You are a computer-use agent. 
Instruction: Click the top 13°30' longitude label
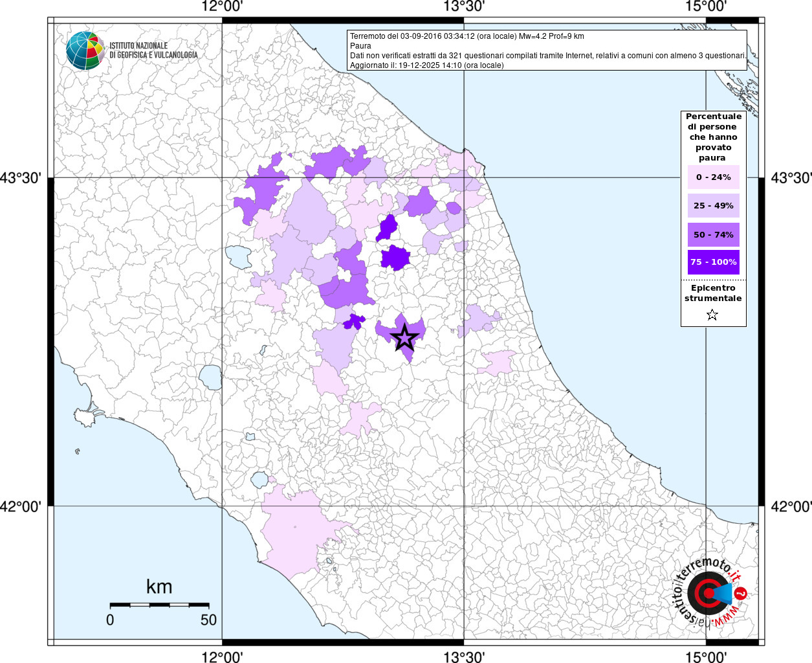click(x=464, y=7)
